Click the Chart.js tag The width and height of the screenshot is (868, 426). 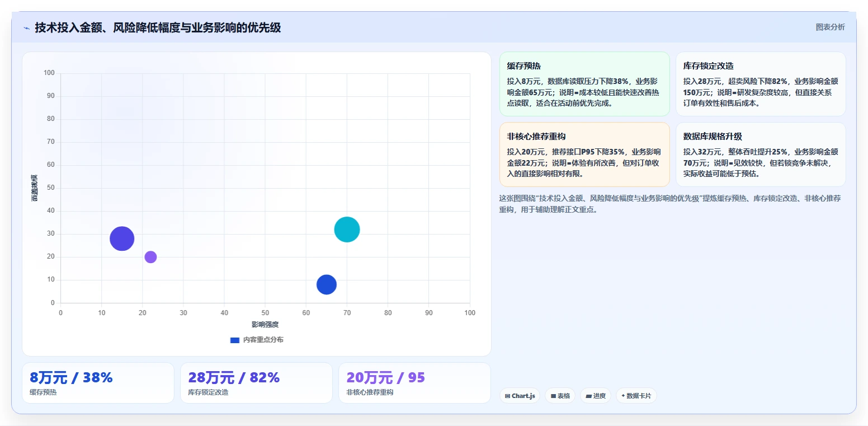[520, 396]
